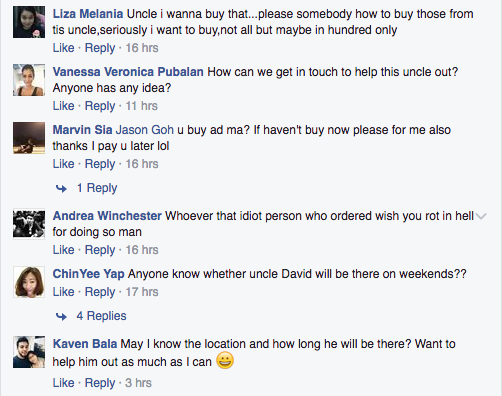Click the smiley emoji in Kaven's comment
The height and width of the screenshot is (396, 502).
coord(225,361)
